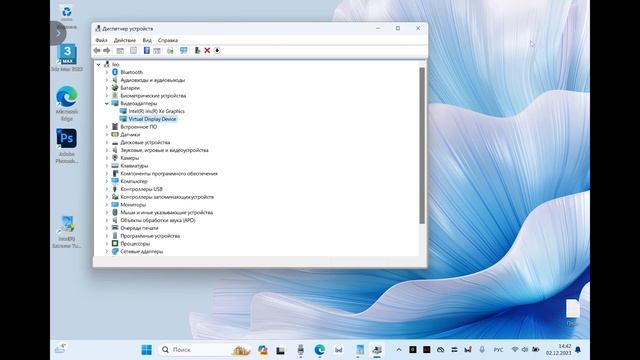Open the Вид menu
The width and height of the screenshot is (640, 360).
click(x=147, y=40)
